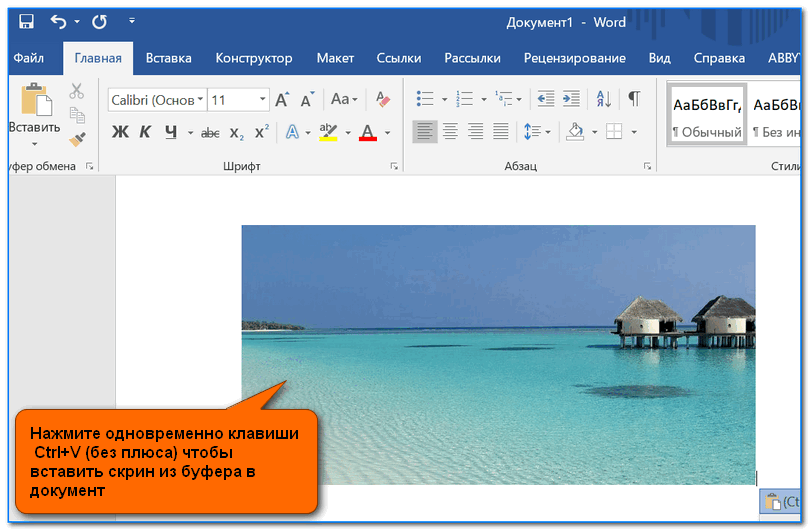Click the Subscript x₂ icon
Screen dimensions: 810x531
[x=237, y=132]
